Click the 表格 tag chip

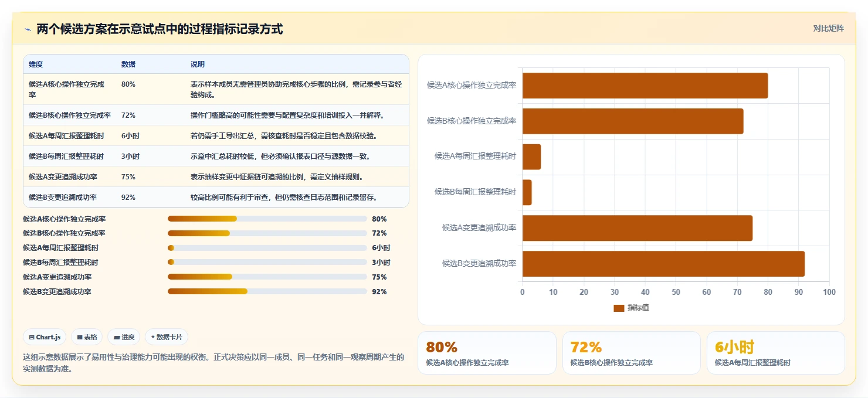pyautogui.click(x=87, y=337)
